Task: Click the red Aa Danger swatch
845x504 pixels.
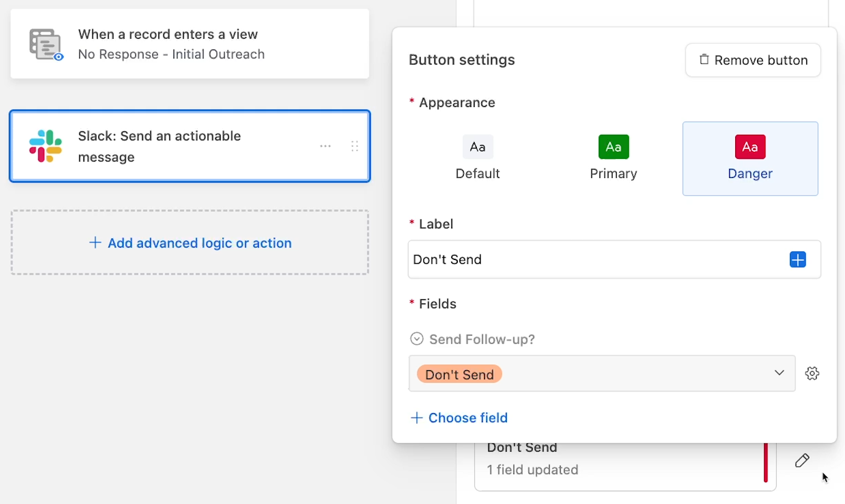Action: point(750,147)
